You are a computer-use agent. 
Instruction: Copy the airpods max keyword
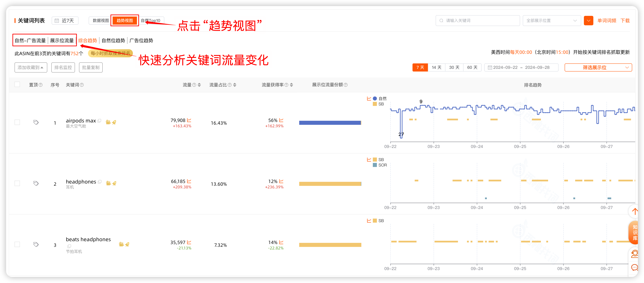pyautogui.click(x=99, y=121)
